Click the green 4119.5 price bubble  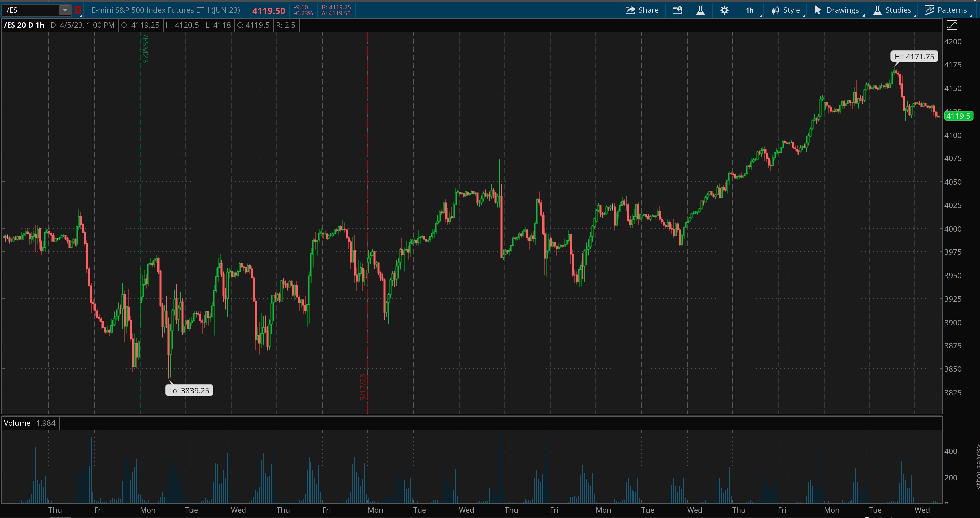click(x=958, y=116)
